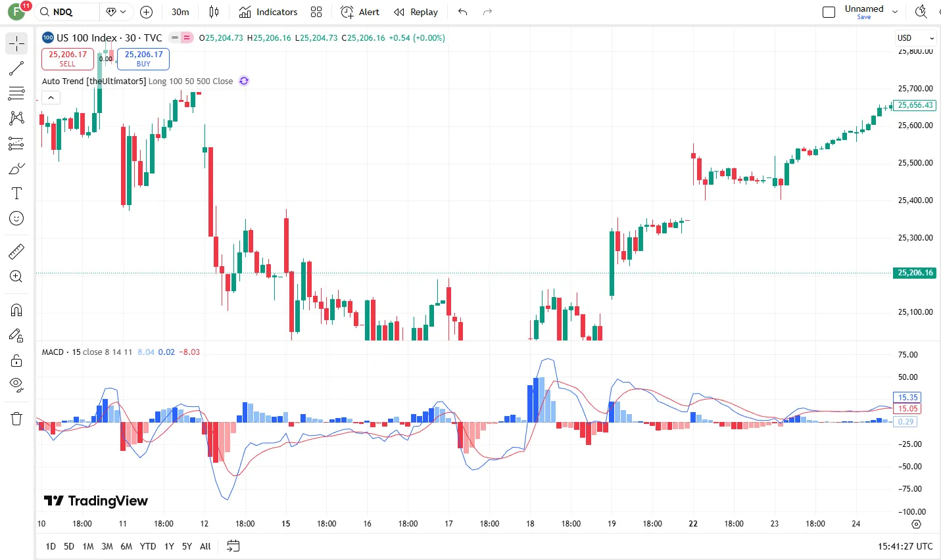Click the Auto Trend [theUltimator5] indicator label
Screen dimensions: 941x560
94,81
